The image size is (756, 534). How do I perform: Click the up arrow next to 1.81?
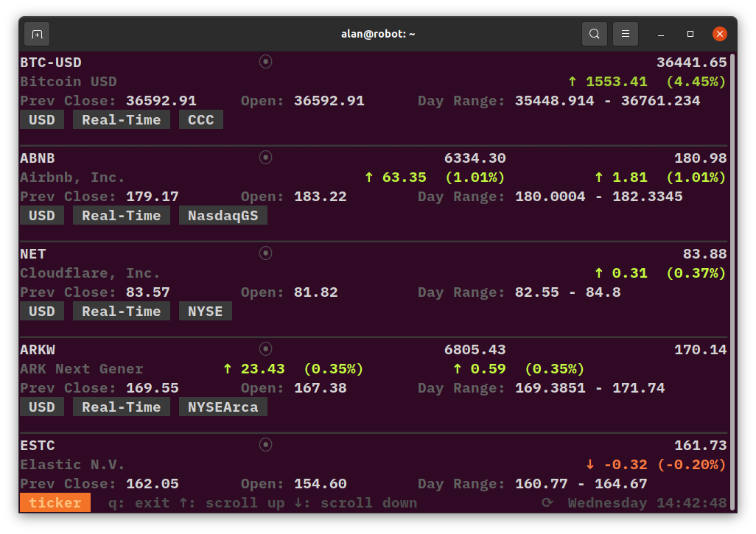click(599, 178)
